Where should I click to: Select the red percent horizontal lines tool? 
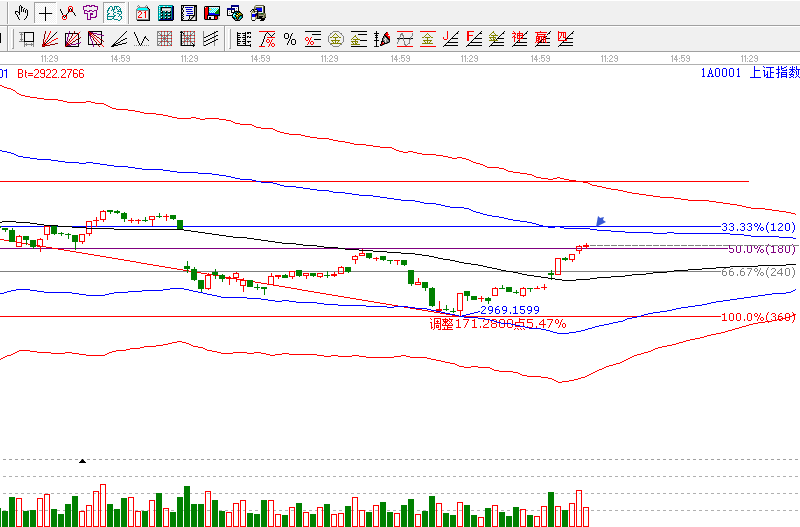313,39
